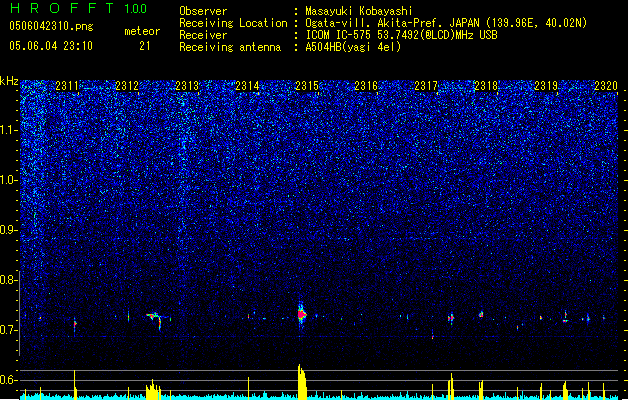
Task: Click the 0.6 kHz axis label
Action: coord(9,380)
